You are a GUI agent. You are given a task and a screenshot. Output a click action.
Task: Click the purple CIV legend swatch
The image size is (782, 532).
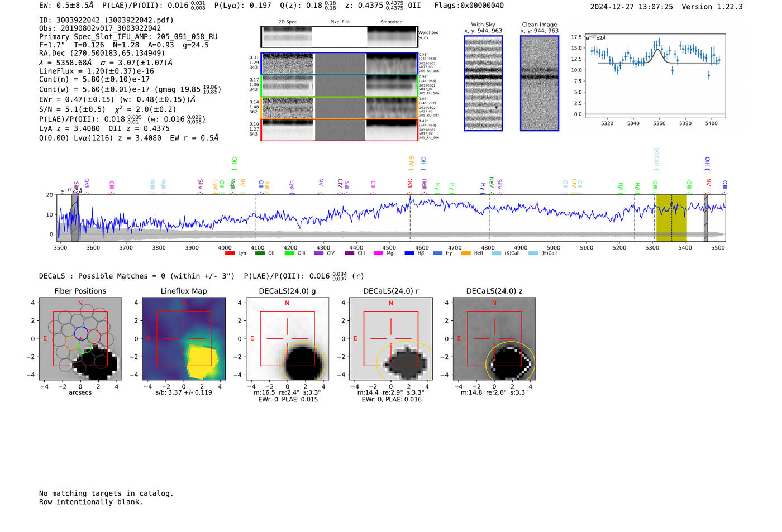tap(318, 253)
